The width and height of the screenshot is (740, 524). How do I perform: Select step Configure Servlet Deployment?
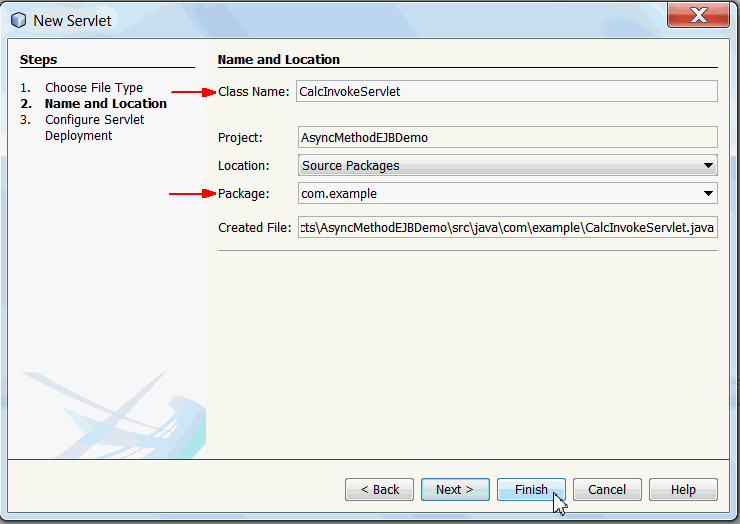pos(94,127)
